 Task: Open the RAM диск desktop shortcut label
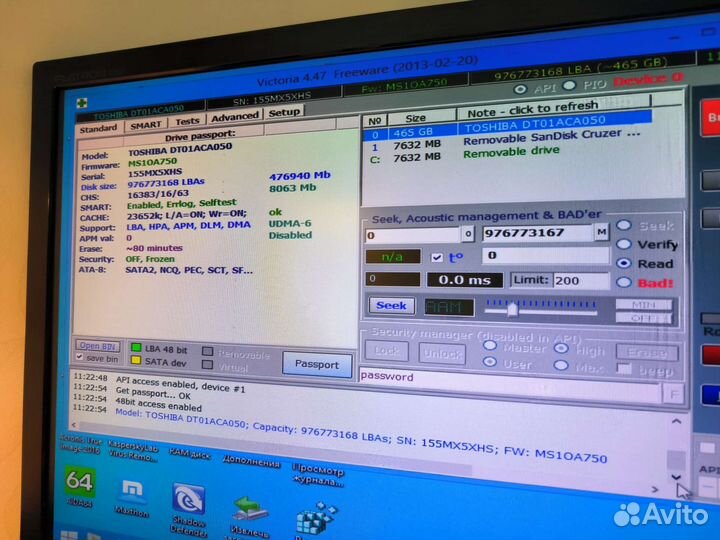189,454
